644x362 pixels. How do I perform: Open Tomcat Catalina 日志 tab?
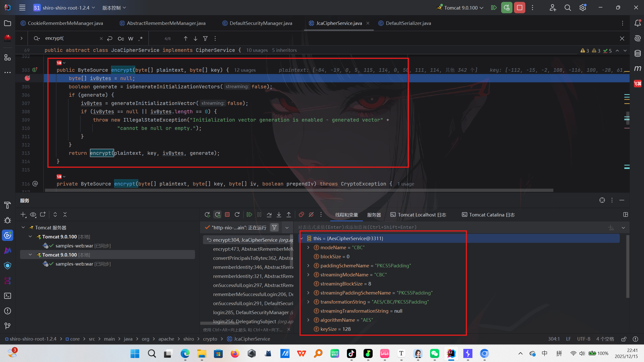(491, 215)
